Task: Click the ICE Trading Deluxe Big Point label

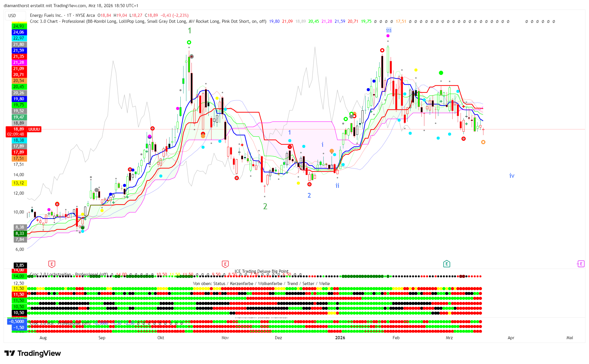Action: coord(261,271)
